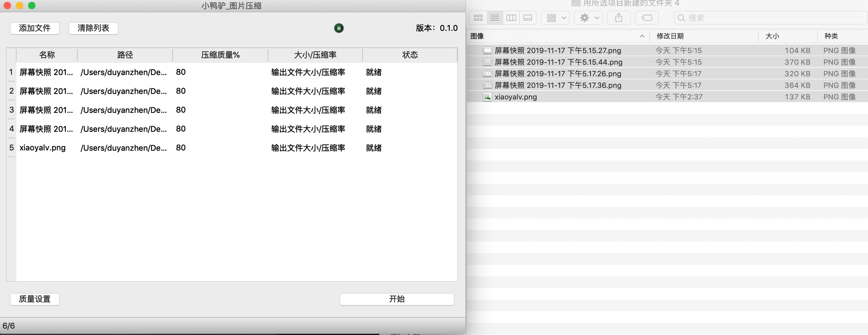Select row number 4 header in table

coord(12,129)
